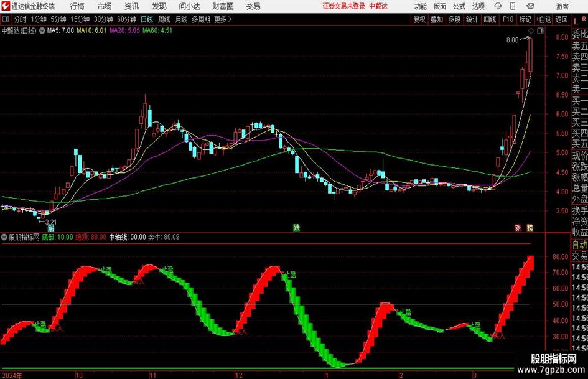Screen dimensions: 588x379
Task: Open the 选项 menu
Action: [x=478, y=6]
